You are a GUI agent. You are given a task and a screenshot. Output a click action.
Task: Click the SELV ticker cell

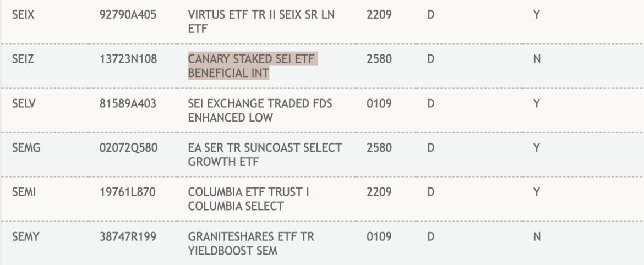point(24,103)
